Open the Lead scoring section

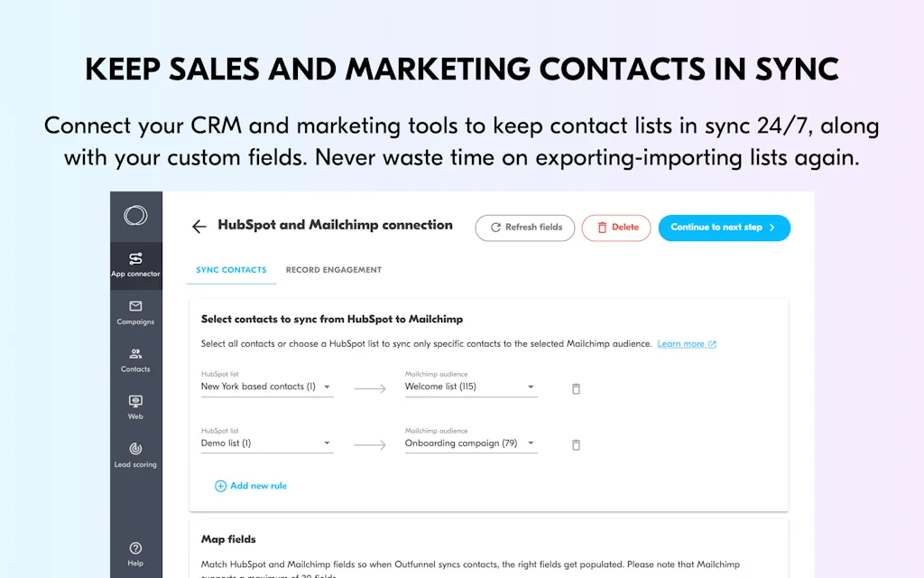pyautogui.click(x=135, y=456)
